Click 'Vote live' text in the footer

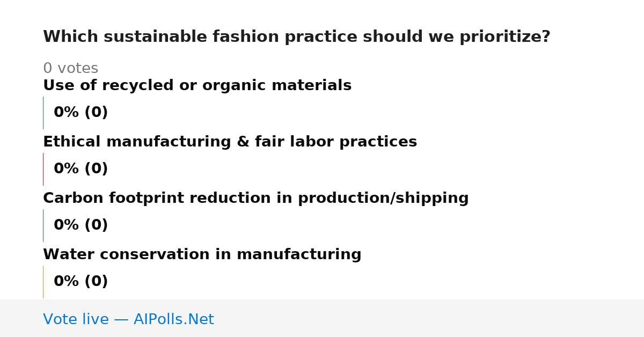(76, 319)
